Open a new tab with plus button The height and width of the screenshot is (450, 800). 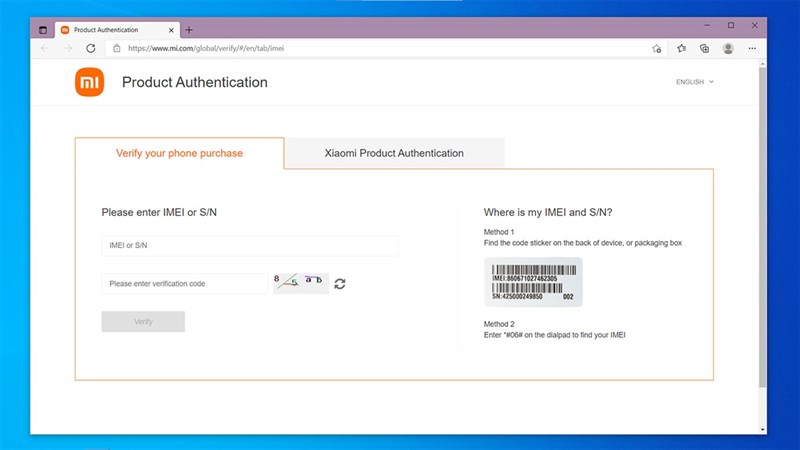[189, 30]
